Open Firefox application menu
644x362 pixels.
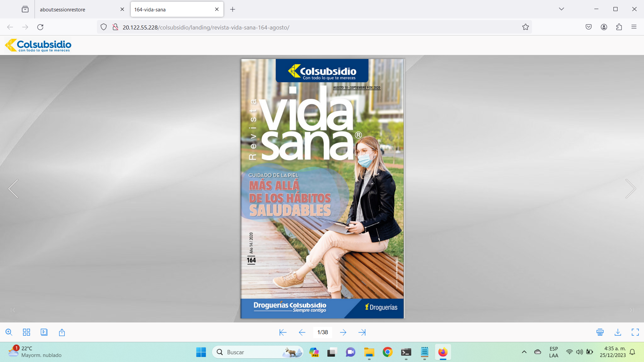click(x=634, y=27)
